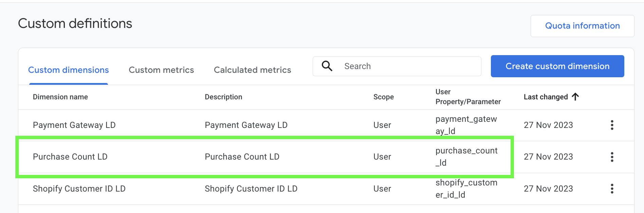
Task: Click the search magnifier icon
Action: (327, 66)
